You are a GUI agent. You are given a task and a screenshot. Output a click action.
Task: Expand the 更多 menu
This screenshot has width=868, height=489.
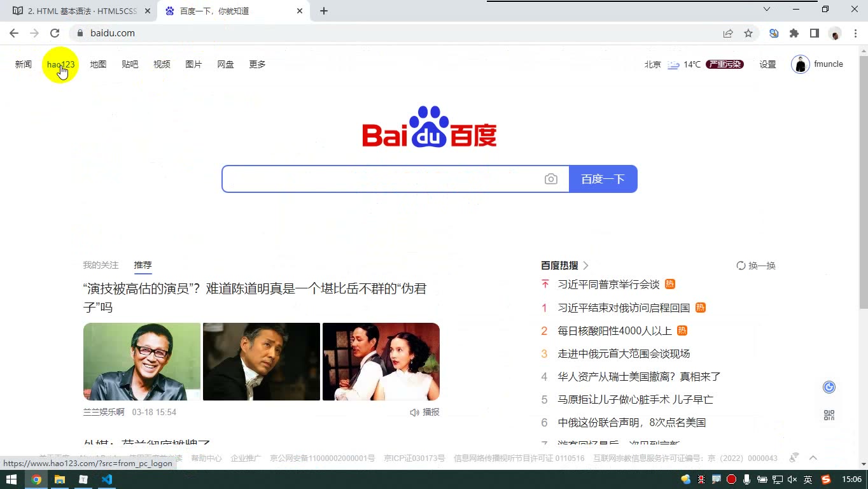tap(257, 64)
